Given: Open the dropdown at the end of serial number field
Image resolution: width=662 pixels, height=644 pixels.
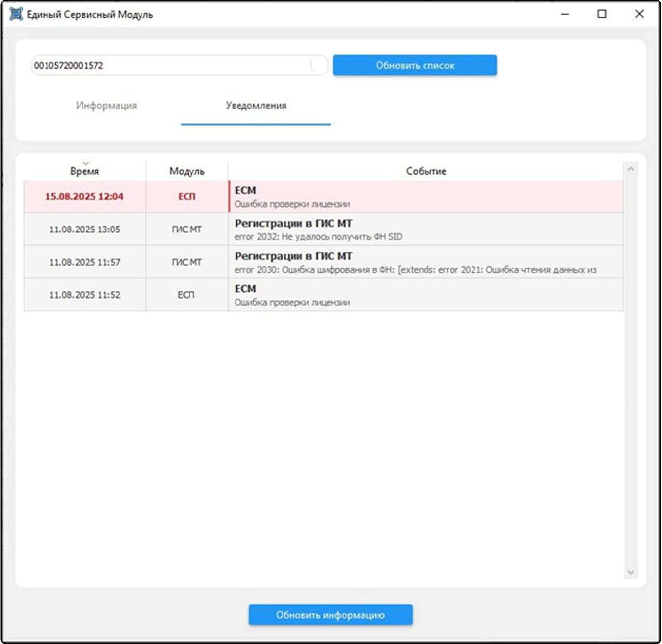Looking at the screenshot, I should click(319, 65).
